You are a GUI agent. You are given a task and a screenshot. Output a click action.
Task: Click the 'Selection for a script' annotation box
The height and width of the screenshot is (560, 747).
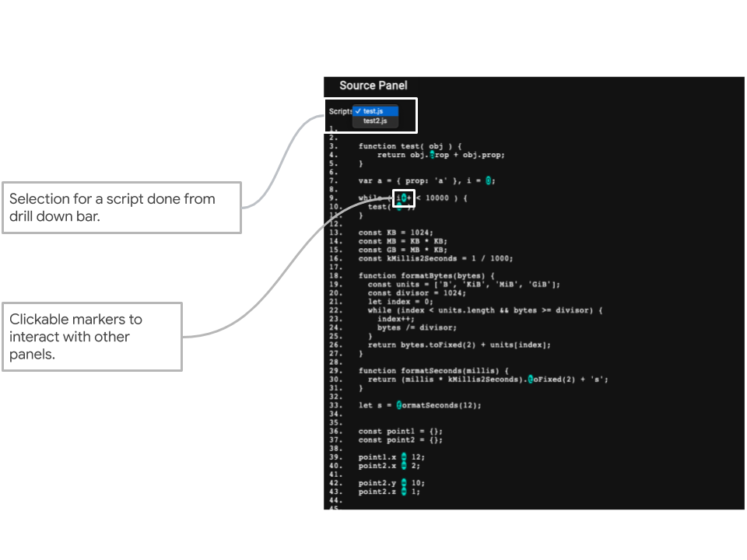[121, 208]
